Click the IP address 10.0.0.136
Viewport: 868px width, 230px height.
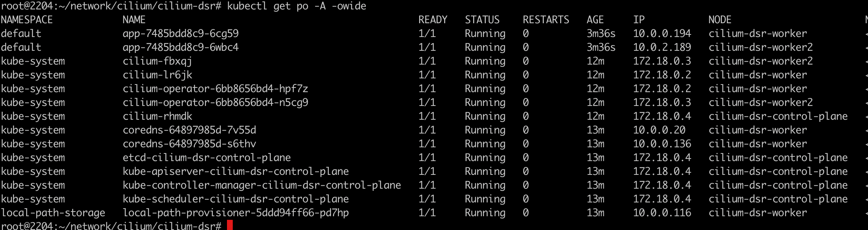point(662,144)
